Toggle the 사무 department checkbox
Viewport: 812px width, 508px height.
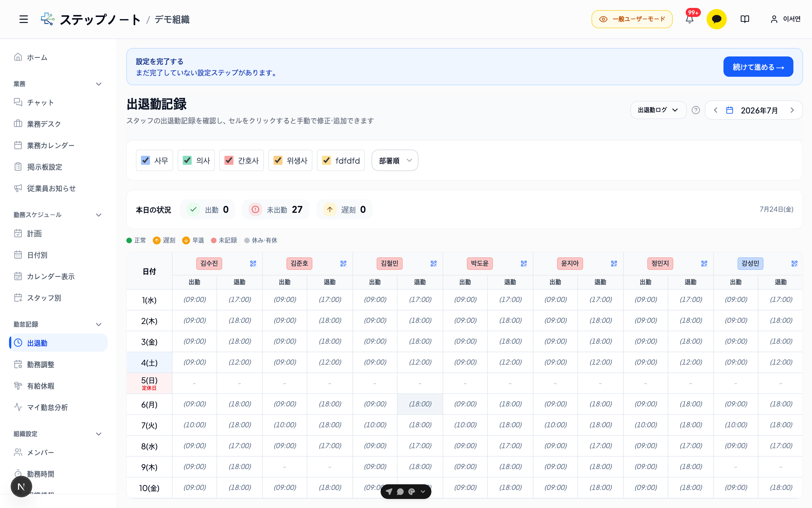pos(145,160)
